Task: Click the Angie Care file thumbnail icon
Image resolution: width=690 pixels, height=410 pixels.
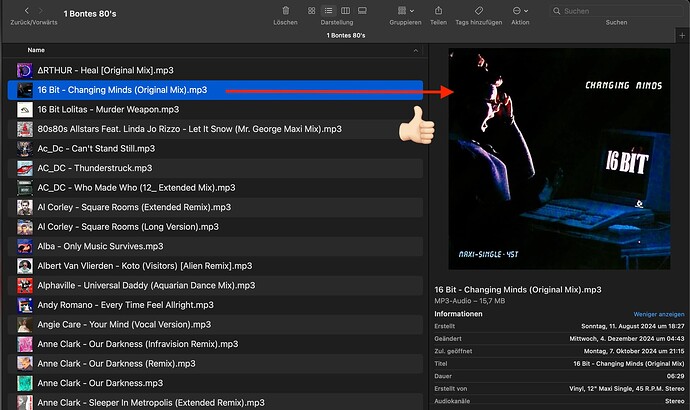Action: pyautogui.click(x=25, y=325)
